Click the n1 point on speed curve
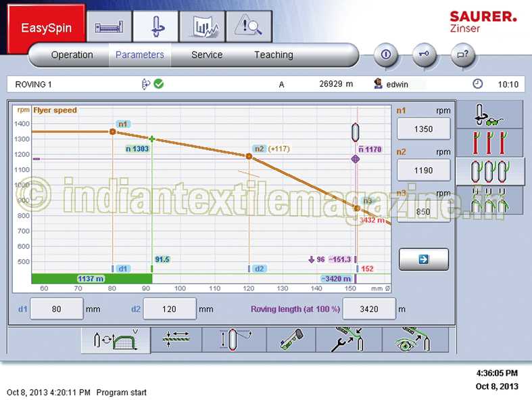Image resolution: width=532 pixels, height=400 pixels. pos(113,132)
